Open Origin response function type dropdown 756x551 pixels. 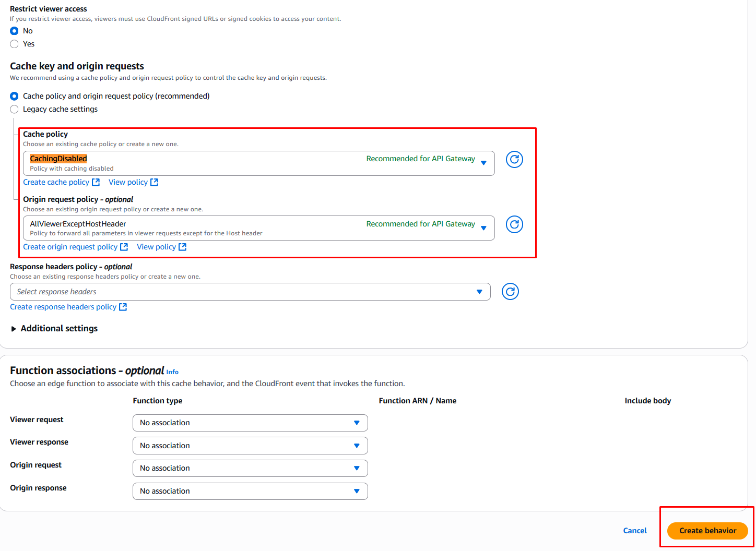250,491
